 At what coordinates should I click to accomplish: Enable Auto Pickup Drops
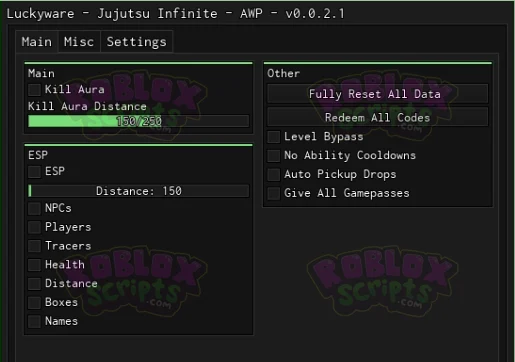(x=274, y=174)
